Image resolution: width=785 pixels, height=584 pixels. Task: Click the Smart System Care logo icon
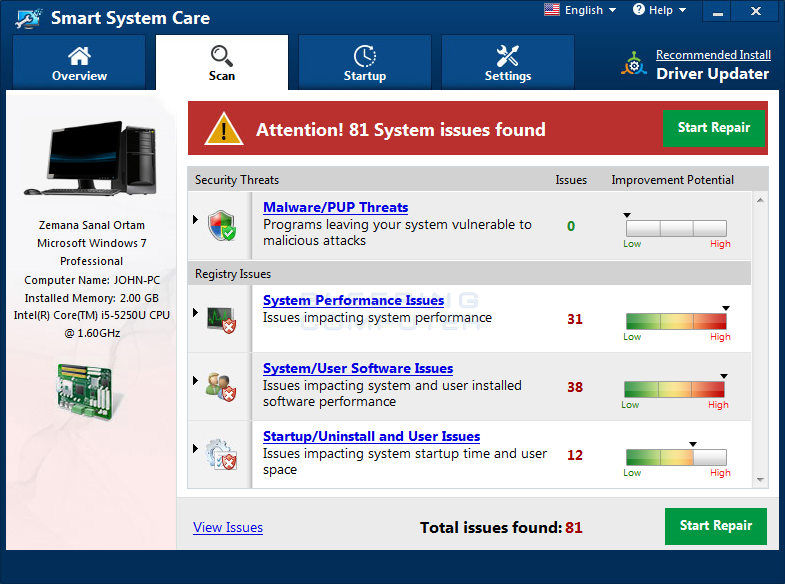click(x=28, y=19)
